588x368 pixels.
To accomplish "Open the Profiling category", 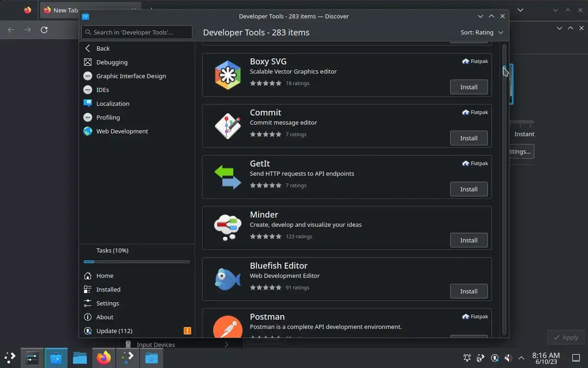I will 137,117.
